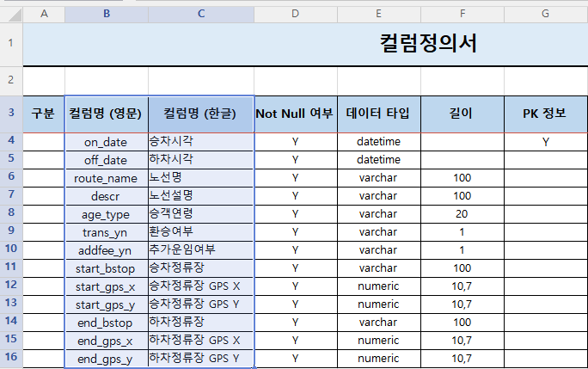Click the length '1' cell in row 9

pos(462,232)
